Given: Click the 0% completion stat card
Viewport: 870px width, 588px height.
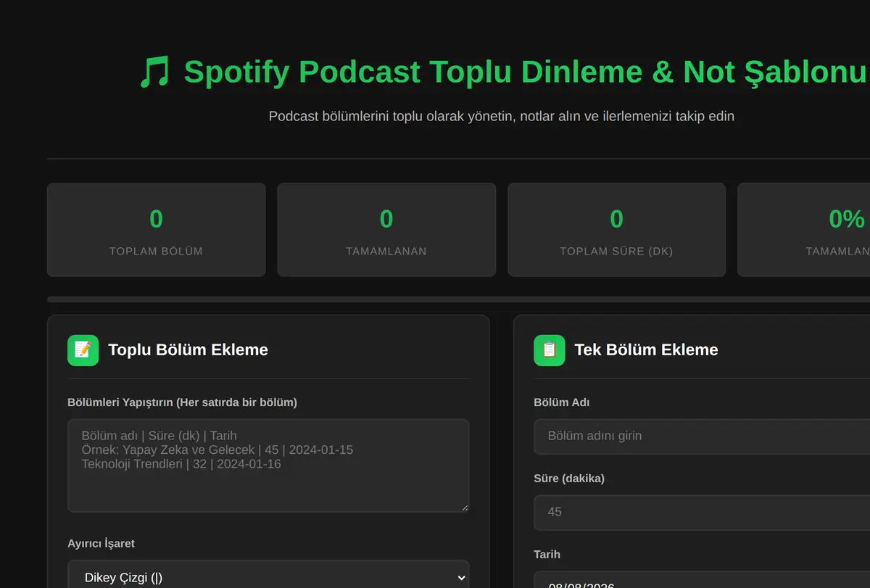Looking at the screenshot, I should tap(804, 230).
